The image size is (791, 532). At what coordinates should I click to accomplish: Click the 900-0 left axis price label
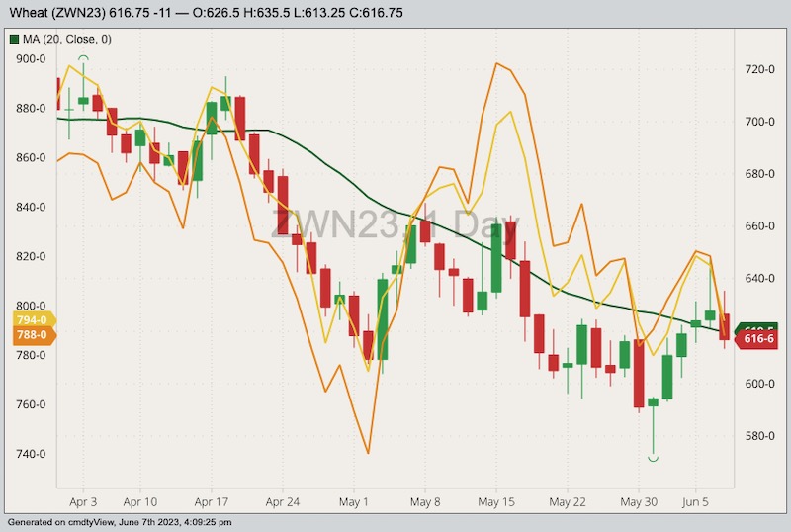[30, 58]
